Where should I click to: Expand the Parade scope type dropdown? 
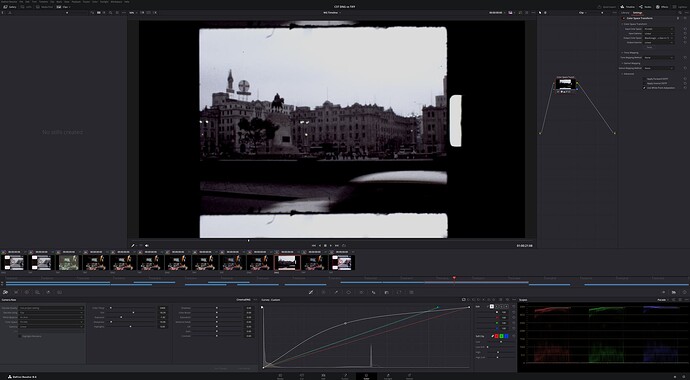[663, 300]
